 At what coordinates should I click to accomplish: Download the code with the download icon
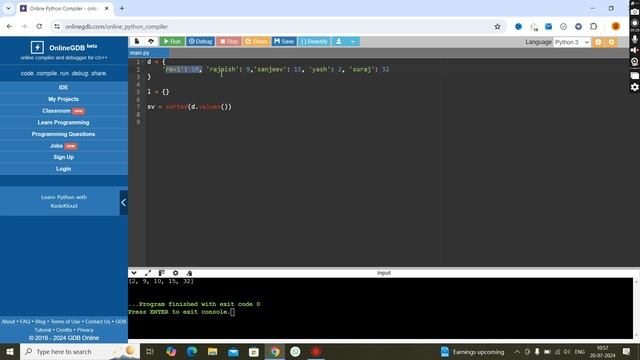tap(339, 42)
